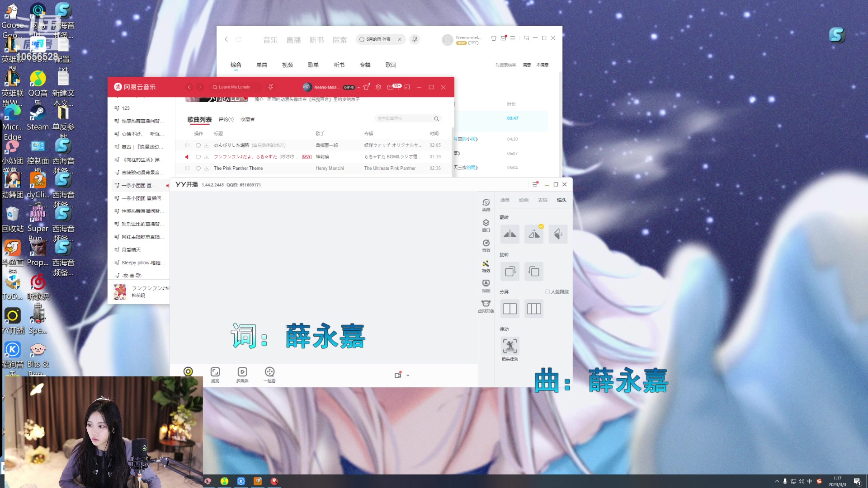Select the 单曲 tab in the back music window
The image size is (868, 488).
(x=262, y=65)
